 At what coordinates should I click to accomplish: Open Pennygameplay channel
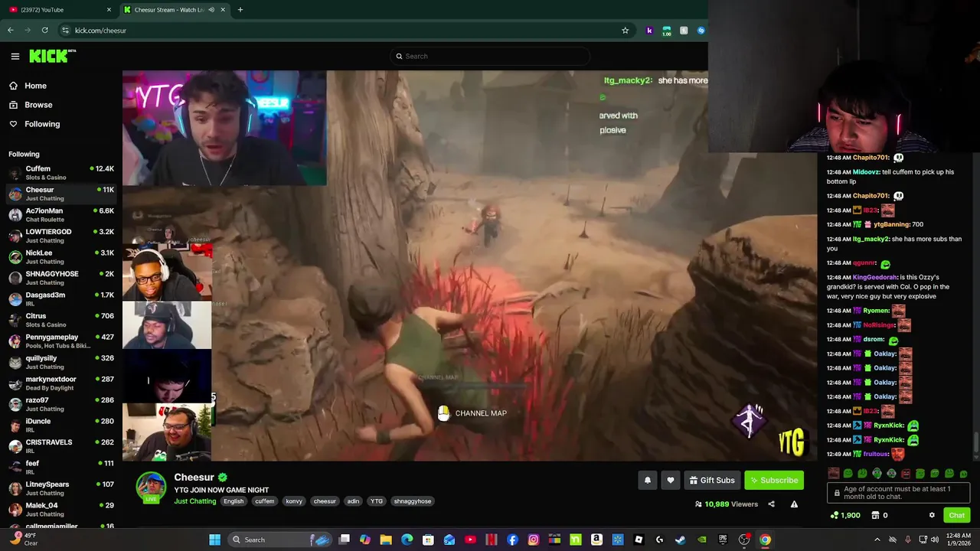(61, 341)
